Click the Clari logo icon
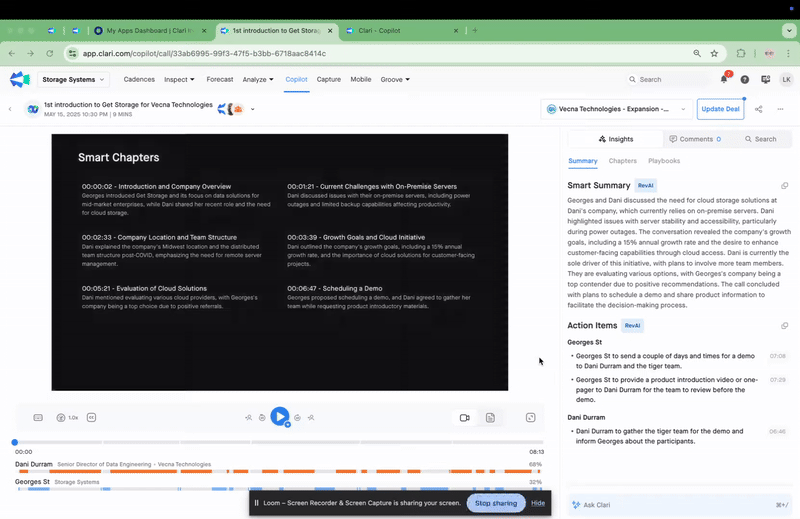 (20, 80)
